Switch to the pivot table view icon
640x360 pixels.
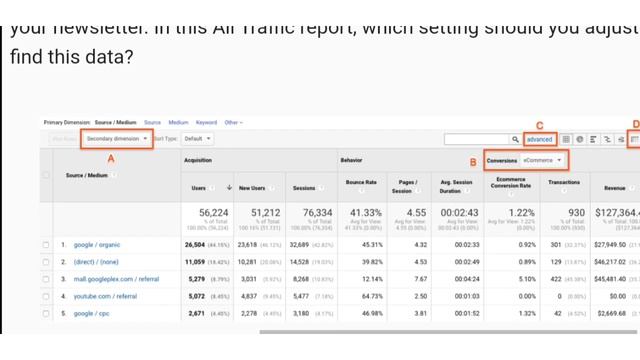[634, 139]
